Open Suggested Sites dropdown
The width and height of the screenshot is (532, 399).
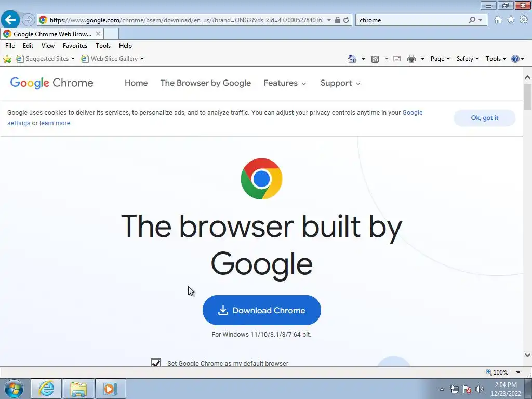pos(73,59)
